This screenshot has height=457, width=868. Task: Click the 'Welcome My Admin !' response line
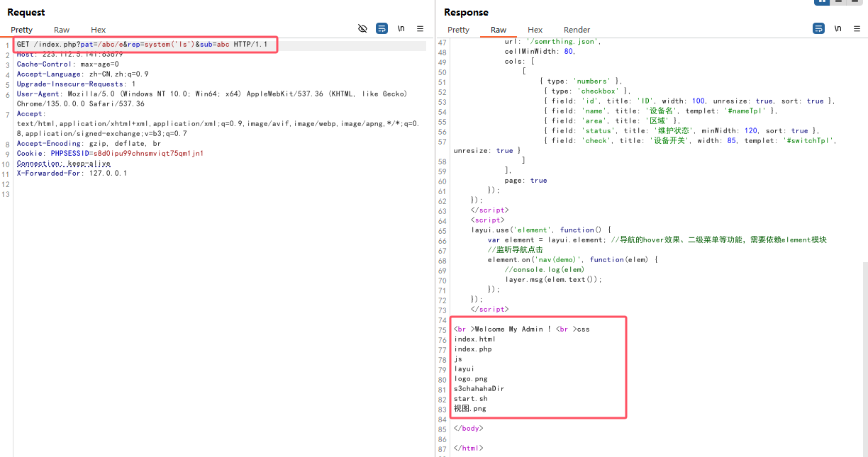click(521, 329)
